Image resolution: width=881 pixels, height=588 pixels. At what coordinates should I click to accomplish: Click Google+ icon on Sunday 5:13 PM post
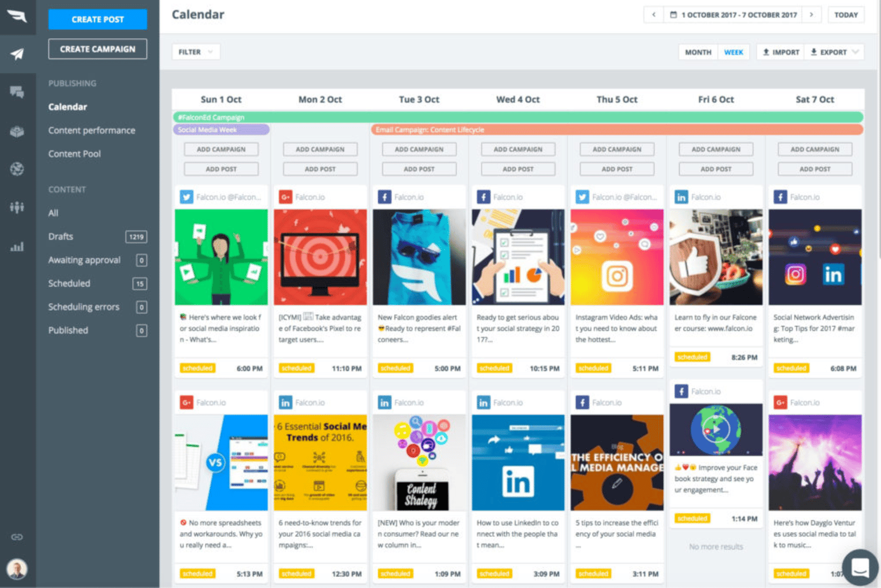pyautogui.click(x=186, y=402)
